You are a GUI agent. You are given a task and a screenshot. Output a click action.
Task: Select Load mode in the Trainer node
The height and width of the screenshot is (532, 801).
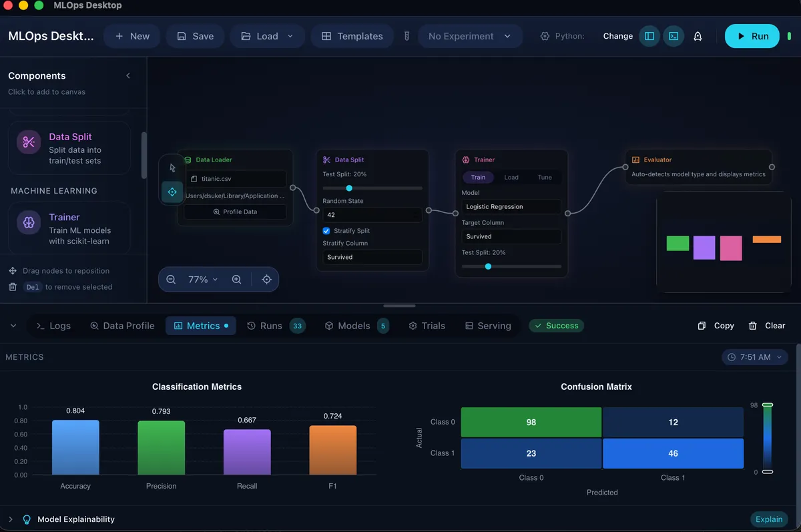511,177
